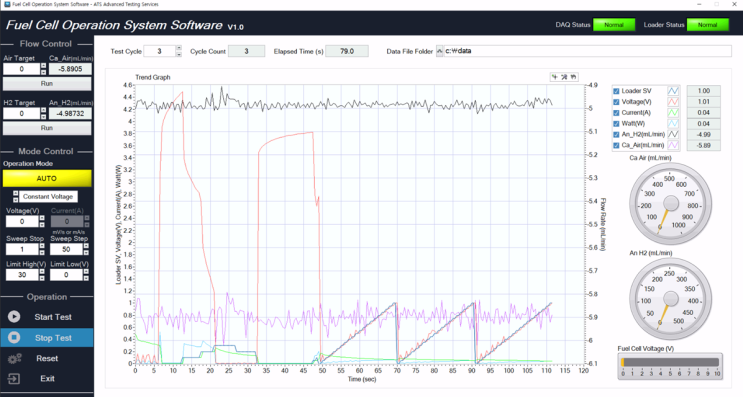Click the Test Cycle input field
Screen dimensions: 743x397
(x=159, y=51)
